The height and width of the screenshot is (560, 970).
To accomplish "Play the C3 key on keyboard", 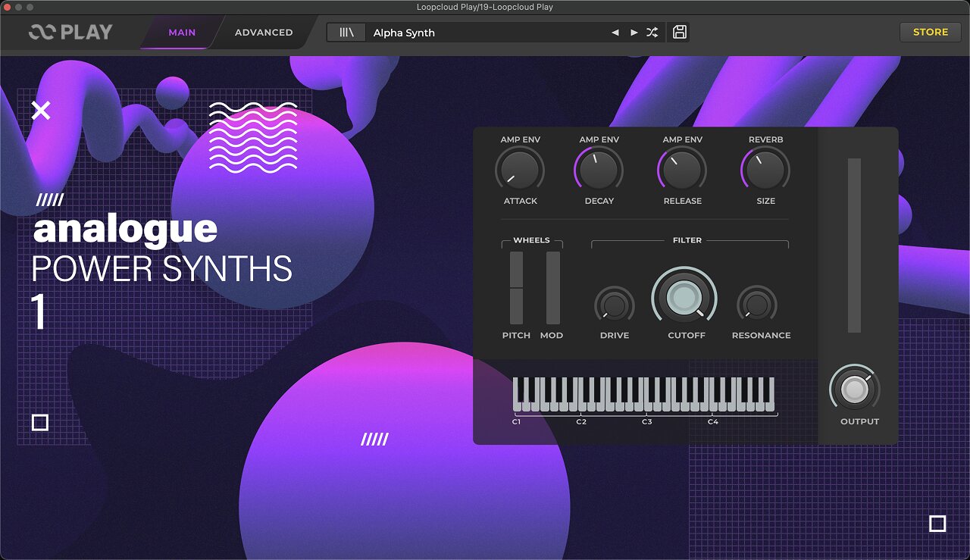I will (x=648, y=405).
